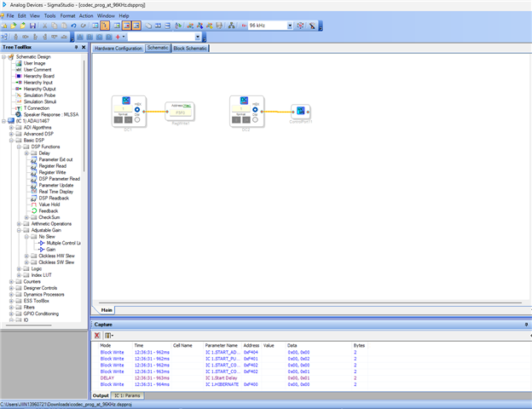Switch to Block Schematic tab
The image size is (532, 409).
(190, 49)
